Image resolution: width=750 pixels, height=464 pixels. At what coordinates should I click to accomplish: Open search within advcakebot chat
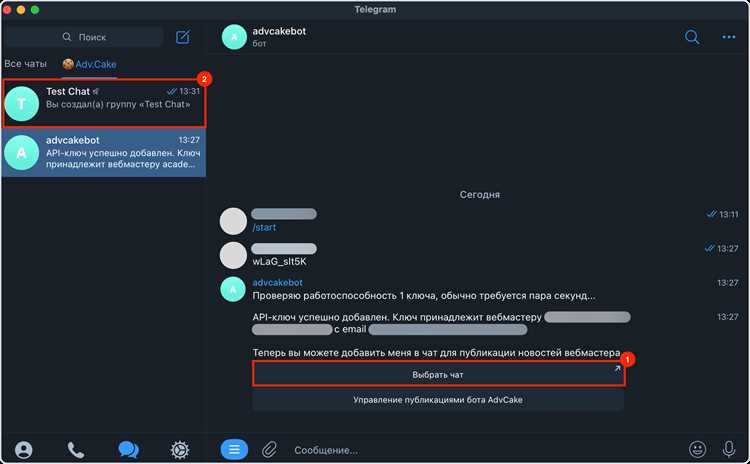point(692,37)
